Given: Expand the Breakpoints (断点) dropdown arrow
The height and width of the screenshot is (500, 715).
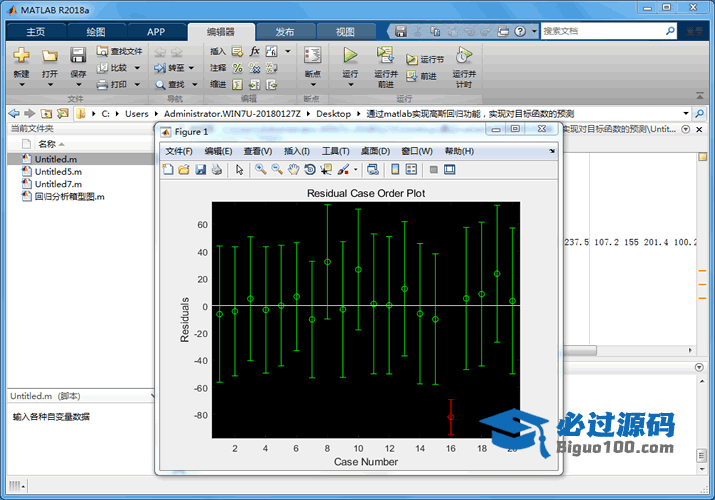Looking at the screenshot, I should 313,85.
